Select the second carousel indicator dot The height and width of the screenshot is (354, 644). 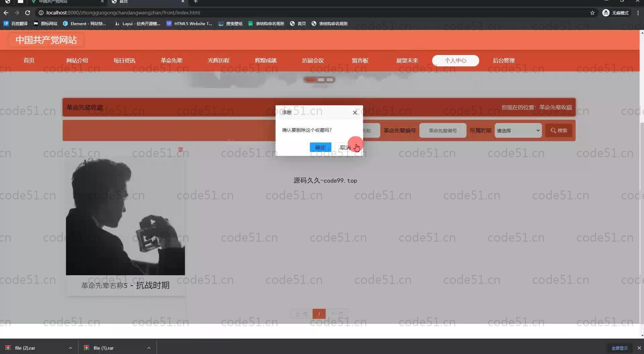(321, 80)
